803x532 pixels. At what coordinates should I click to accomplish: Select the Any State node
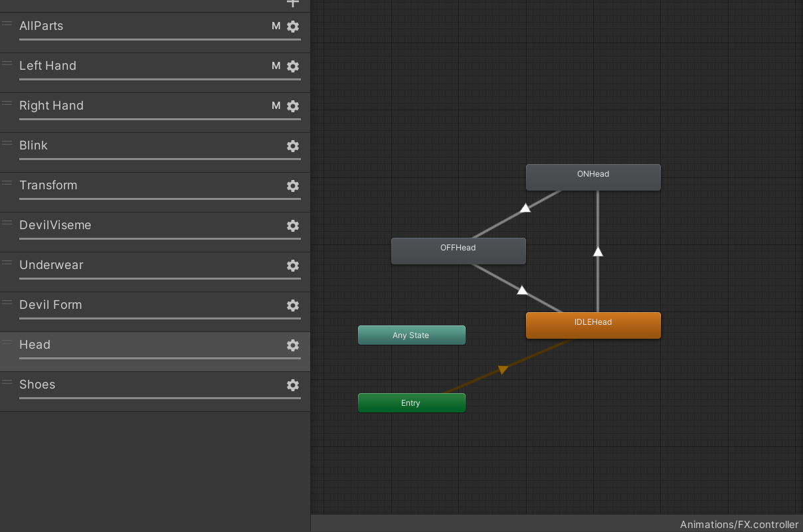tap(411, 335)
